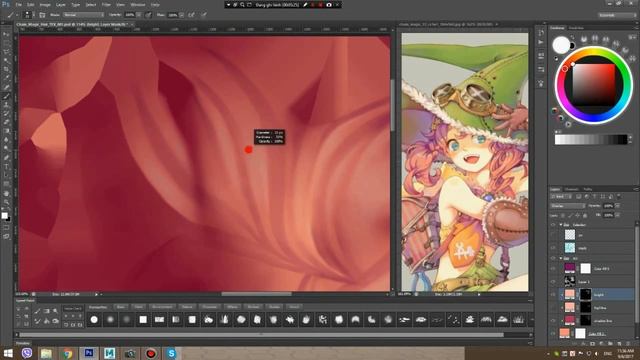This screenshot has width=640, height=360.
Task: Select the Lasso tool
Action: (6, 52)
